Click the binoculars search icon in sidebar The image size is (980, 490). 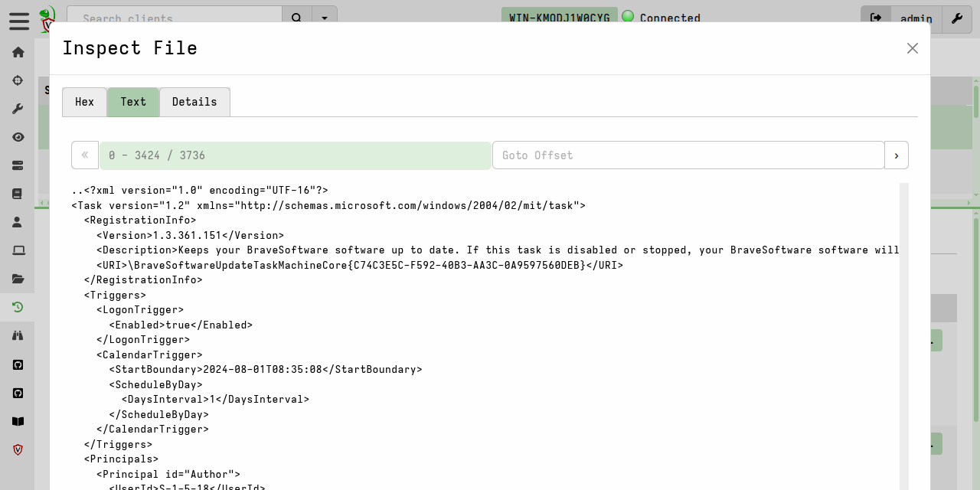coord(18,335)
